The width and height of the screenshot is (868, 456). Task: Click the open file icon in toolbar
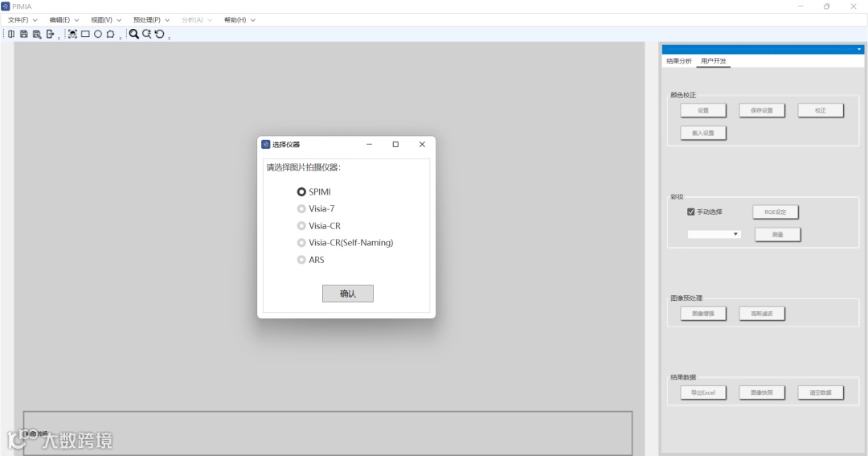[11, 34]
